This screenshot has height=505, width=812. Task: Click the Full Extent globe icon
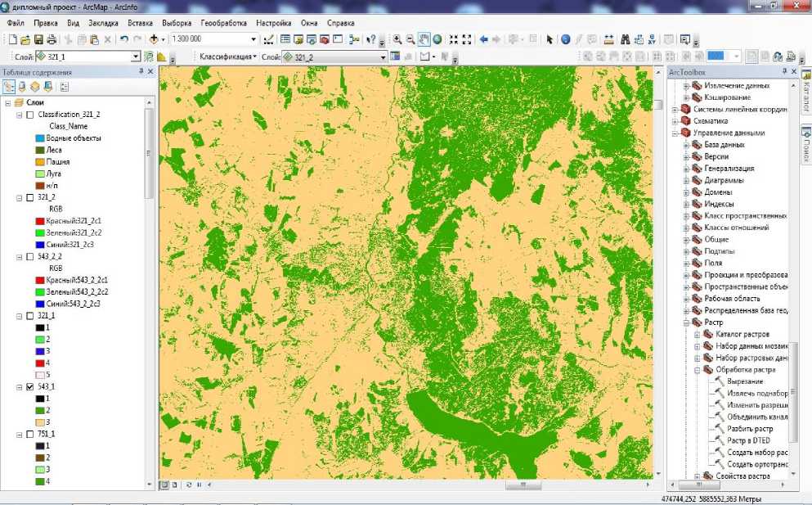click(437, 39)
